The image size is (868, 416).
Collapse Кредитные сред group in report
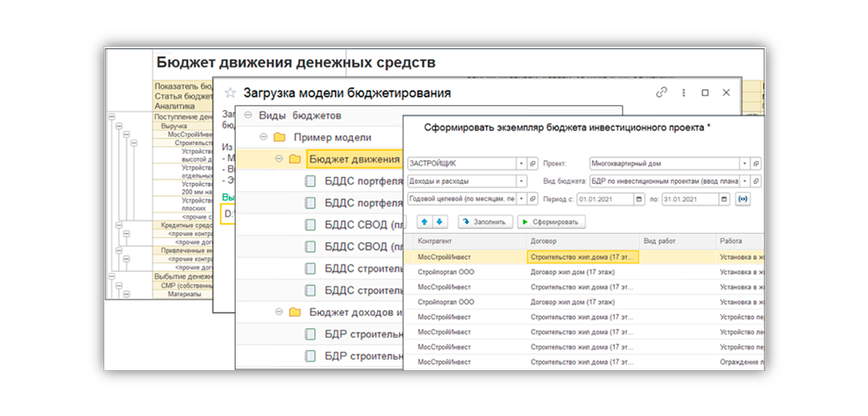click(x=118, y=226)
